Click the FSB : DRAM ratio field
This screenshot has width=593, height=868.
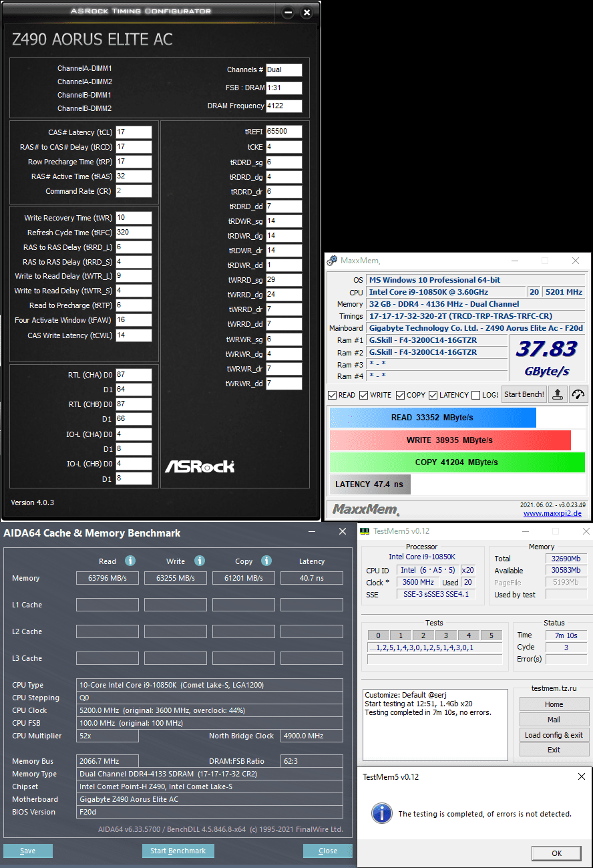284,88
